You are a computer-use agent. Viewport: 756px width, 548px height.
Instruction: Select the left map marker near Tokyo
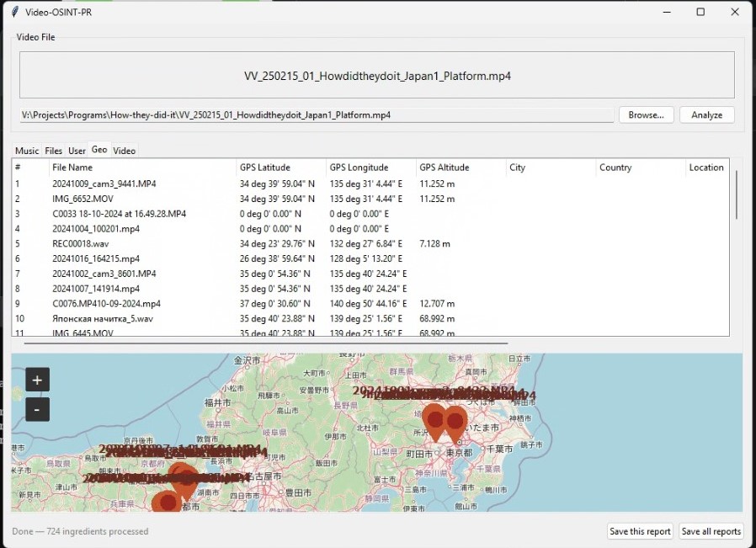(x=437, y=418)
